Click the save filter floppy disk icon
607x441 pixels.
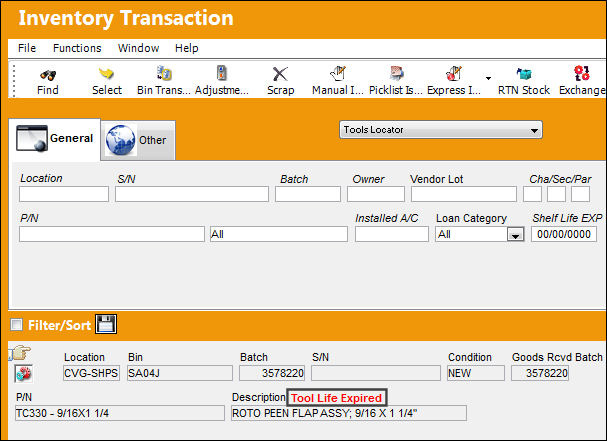[106, 324]
